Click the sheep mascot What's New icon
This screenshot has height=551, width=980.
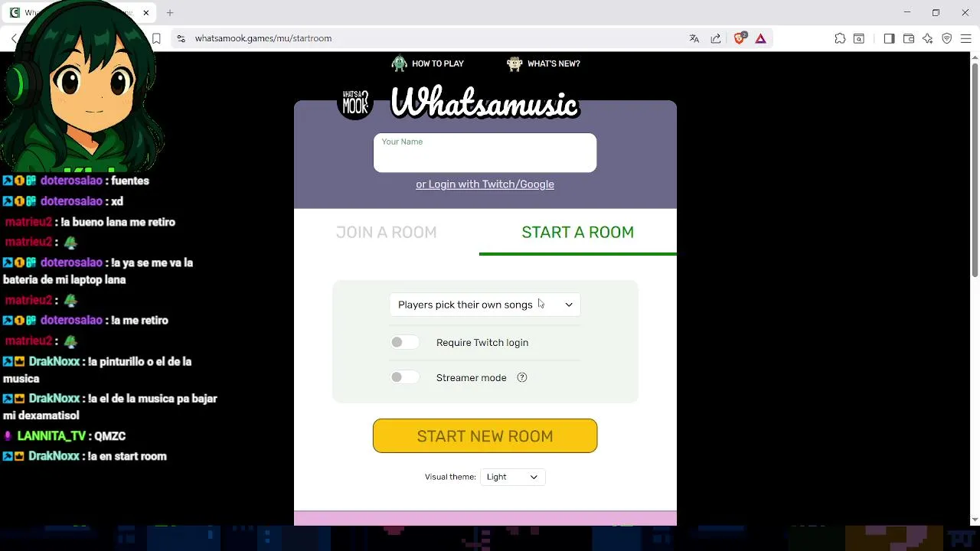[514, 64]
